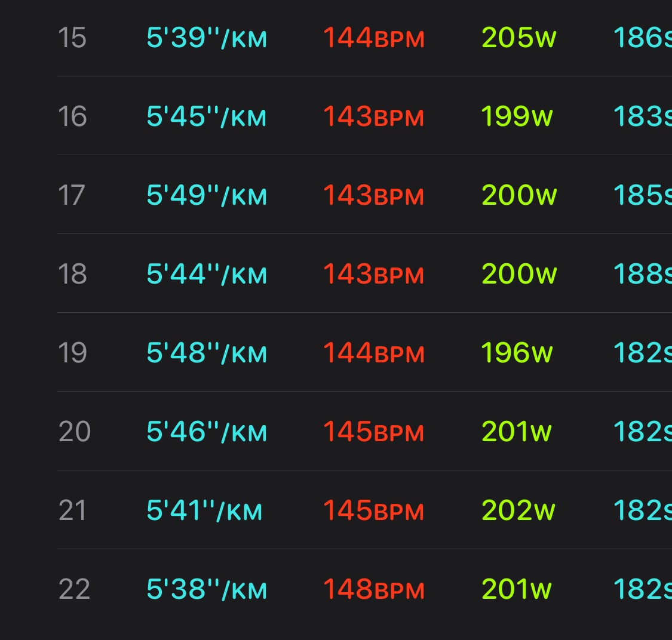Image resolution: width=672 pixels, height=640 pixels.
Task: Tap heart rate 144BPM in split 15
Action: tap(374, 38)
